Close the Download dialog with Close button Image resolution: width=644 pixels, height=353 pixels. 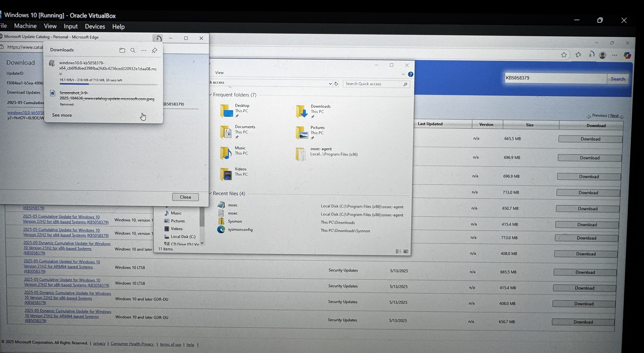pos(185,197)
